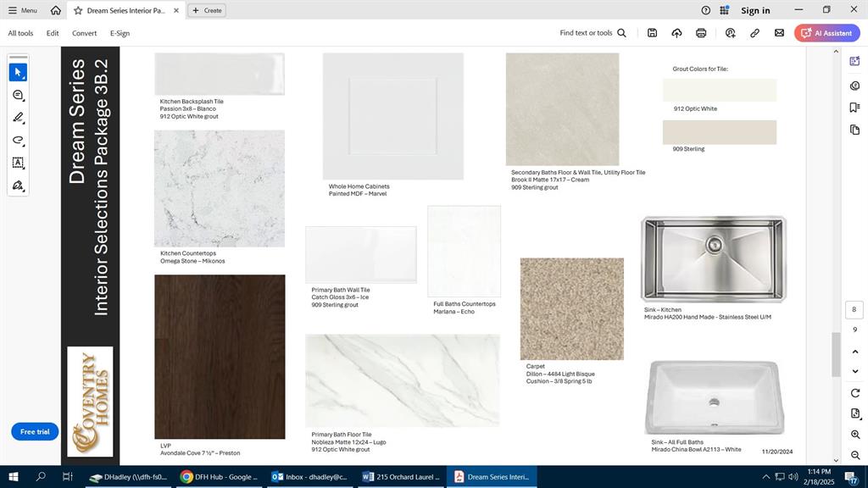Upload file to cloud icon

point(676,33)
